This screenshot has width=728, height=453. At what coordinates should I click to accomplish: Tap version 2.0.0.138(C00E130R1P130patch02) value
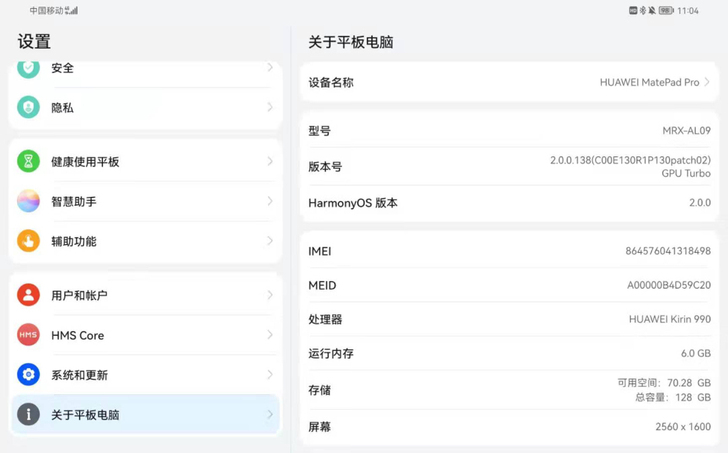pyautogui.click(x=630, y=160)
